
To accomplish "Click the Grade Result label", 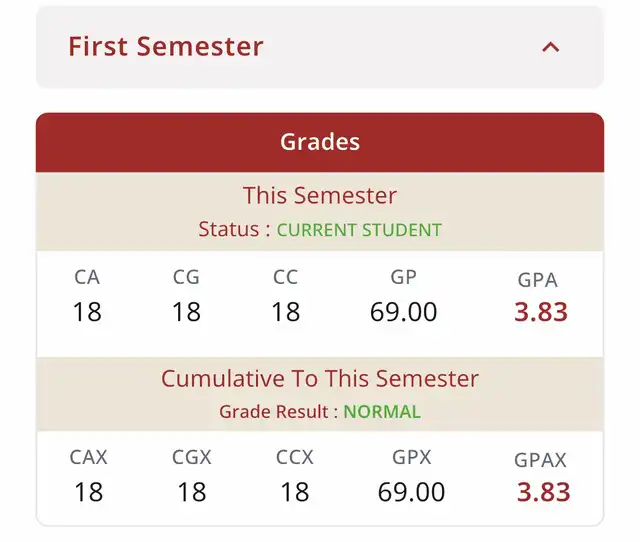I will click(x=274, y=412).
